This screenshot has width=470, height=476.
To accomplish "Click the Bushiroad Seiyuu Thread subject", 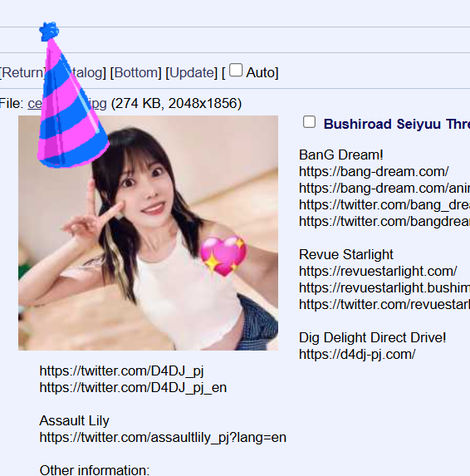I will (397, 124).
